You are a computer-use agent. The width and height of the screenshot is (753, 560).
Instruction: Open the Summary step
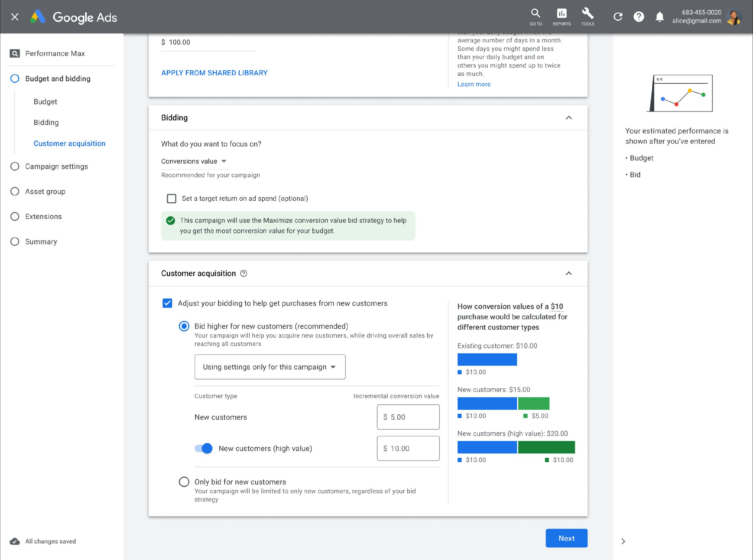[x=34, y=242]
